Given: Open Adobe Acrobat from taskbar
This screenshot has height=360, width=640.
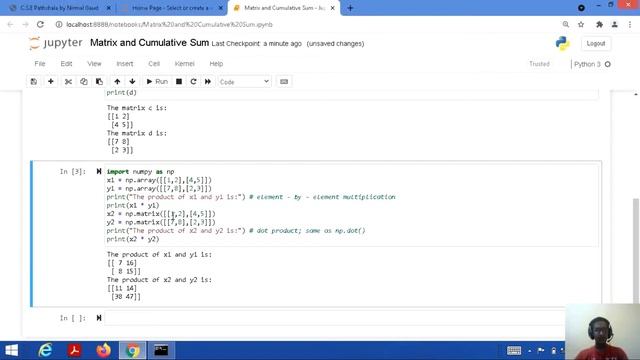Looking at the screenshot, I should pos(74,350).
